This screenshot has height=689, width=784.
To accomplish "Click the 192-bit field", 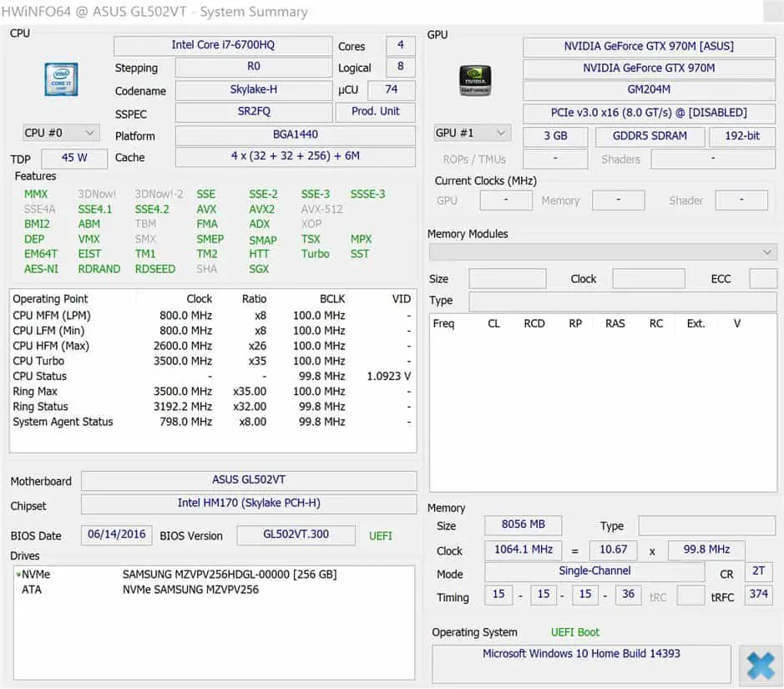I will [742, 136].
